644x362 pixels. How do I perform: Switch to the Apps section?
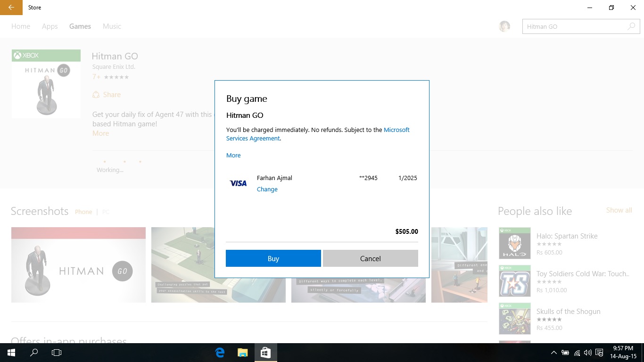pos(50,26)
